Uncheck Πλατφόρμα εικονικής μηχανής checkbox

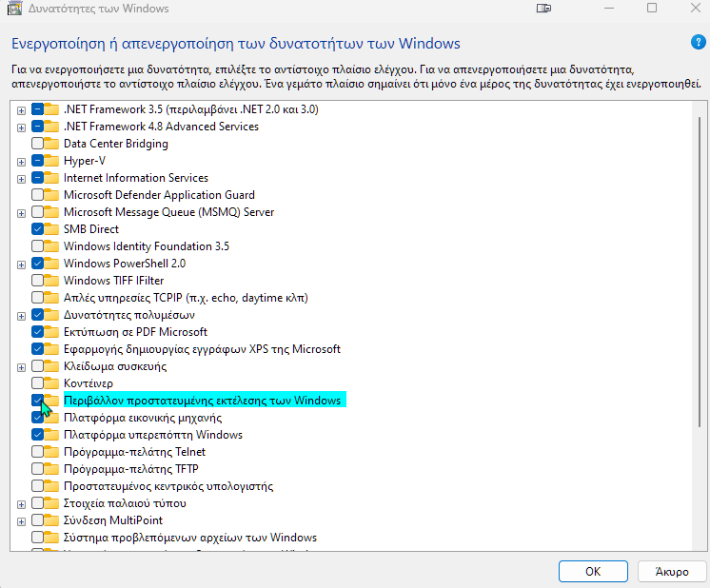37,418
